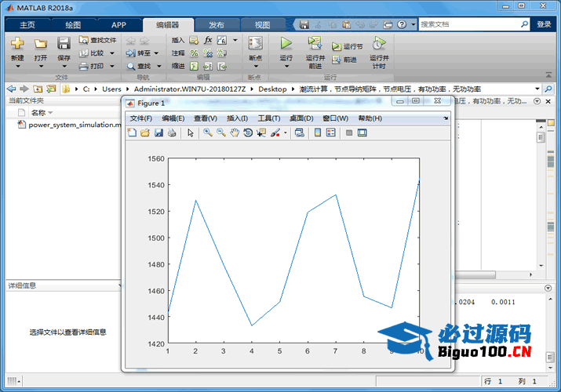Viewport: 561px width, 392px height.
Task: Select the Brush data tool in Figure 1
Action: click(x=275, y=133)
